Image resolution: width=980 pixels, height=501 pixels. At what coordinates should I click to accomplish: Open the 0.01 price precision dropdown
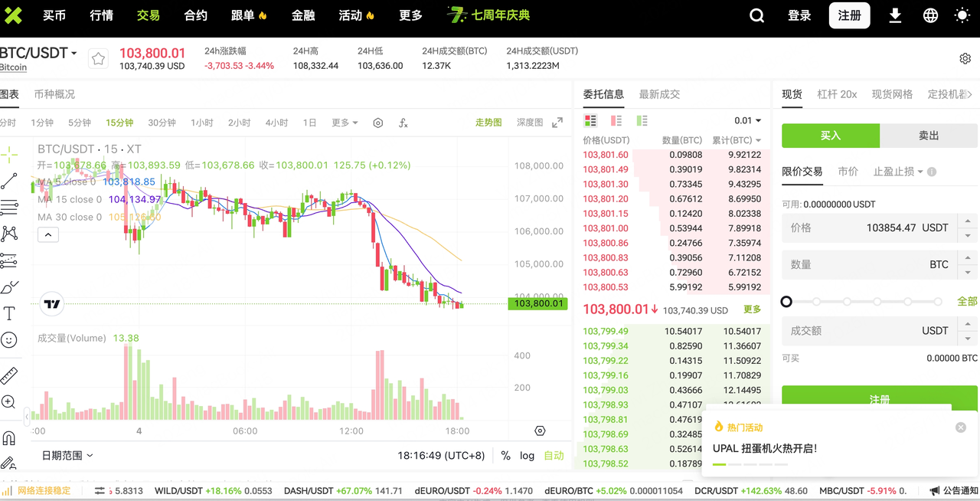coord(748,120)
